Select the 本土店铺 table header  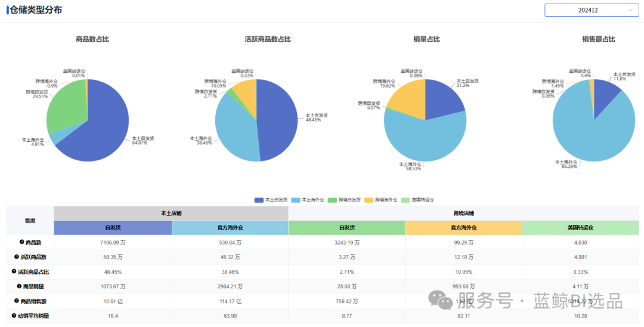click(x=171, y=213)
